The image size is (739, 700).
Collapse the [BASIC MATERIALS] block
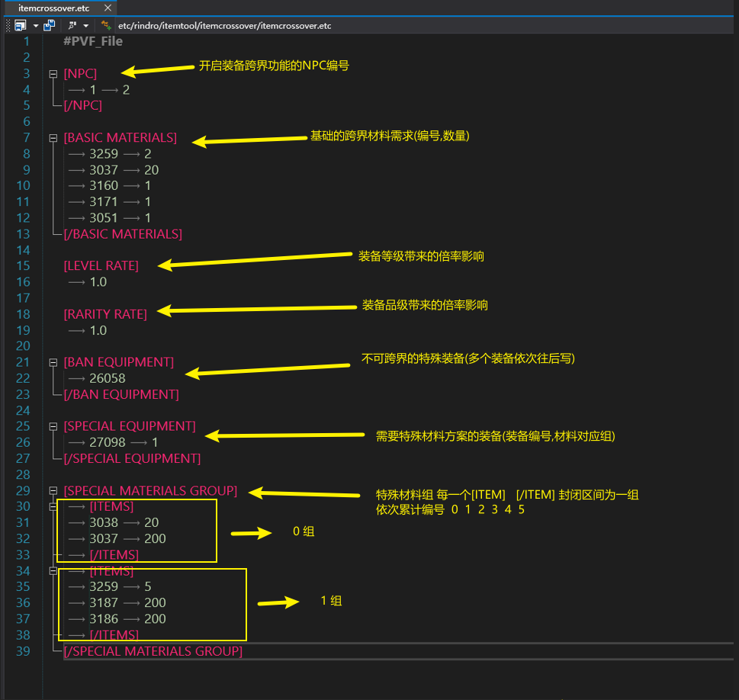[x=53, y=138]
